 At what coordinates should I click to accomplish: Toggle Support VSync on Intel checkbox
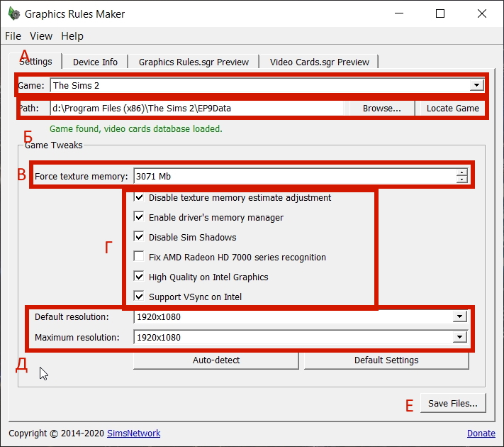(139, 297)
